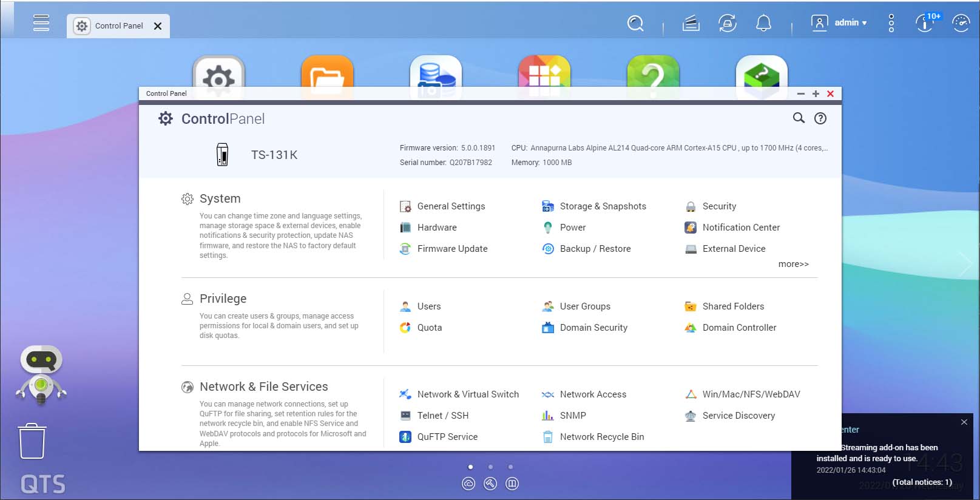The height and width of the screenshot is (500, 980).
Task: Go to second desktop page dot
Action: pos(490,467)
